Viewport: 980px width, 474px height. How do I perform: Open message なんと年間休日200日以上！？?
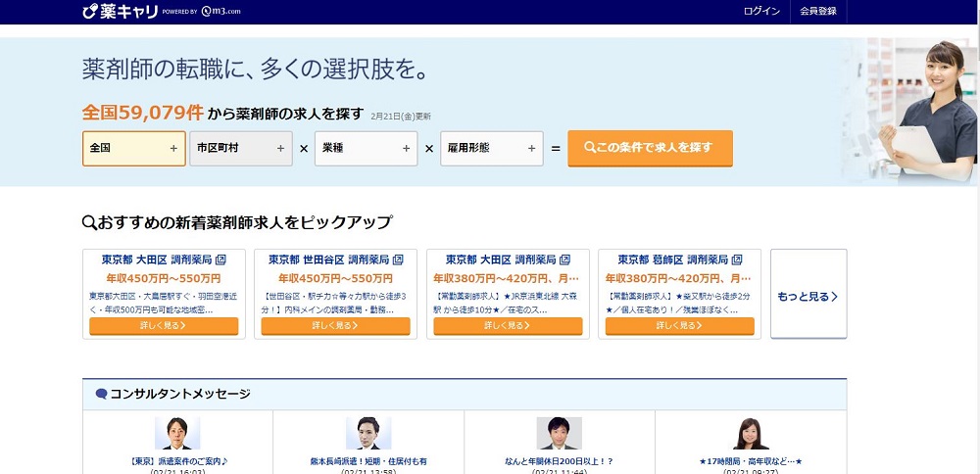[560, 461]
